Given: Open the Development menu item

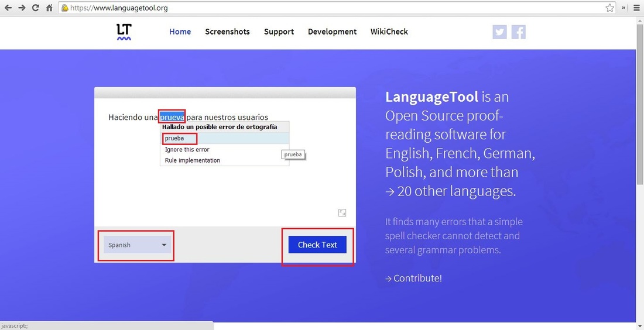Looking at the screenshot, I should pyautogui.click(x=333, y=32).
